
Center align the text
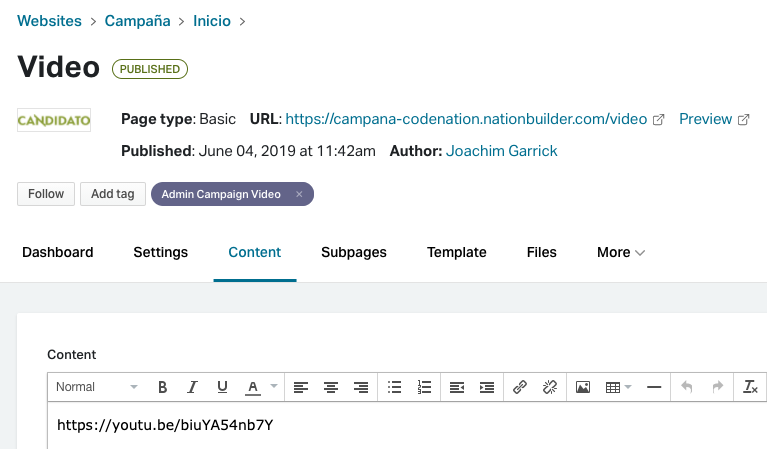(x=331, y=387)
